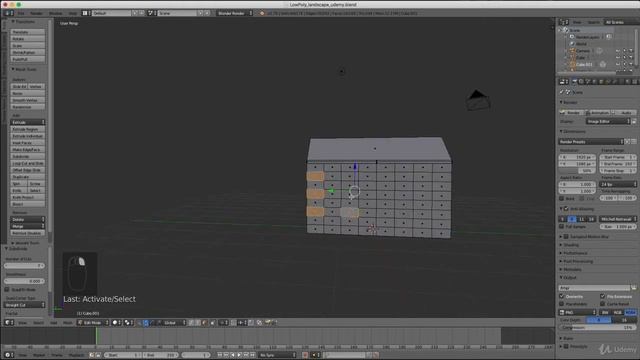The width and height of the screenshot is (640, 360).
Task: Open the File menu
Action: click(x=20, y=13)
